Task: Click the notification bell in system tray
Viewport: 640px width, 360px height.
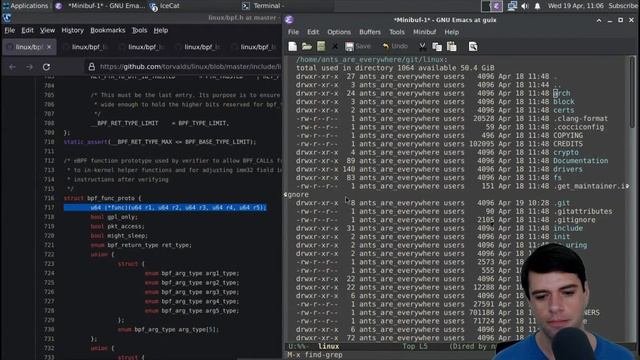Action: [537, 6]
